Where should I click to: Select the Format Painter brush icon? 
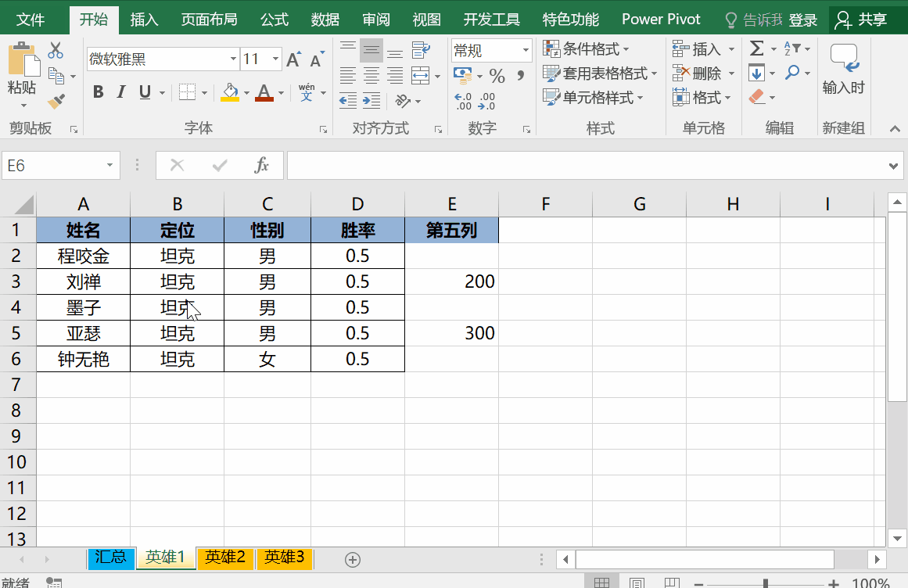(56, 102)
